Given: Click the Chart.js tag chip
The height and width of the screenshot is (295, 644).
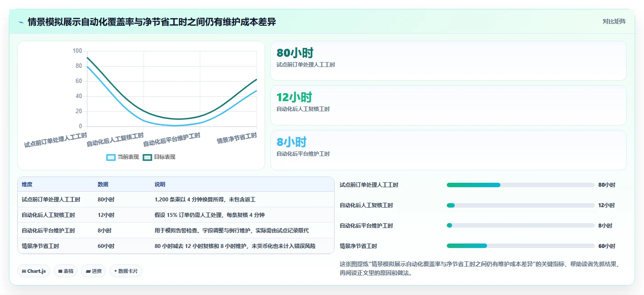Looking at the screenshot, I should point(34,271).
